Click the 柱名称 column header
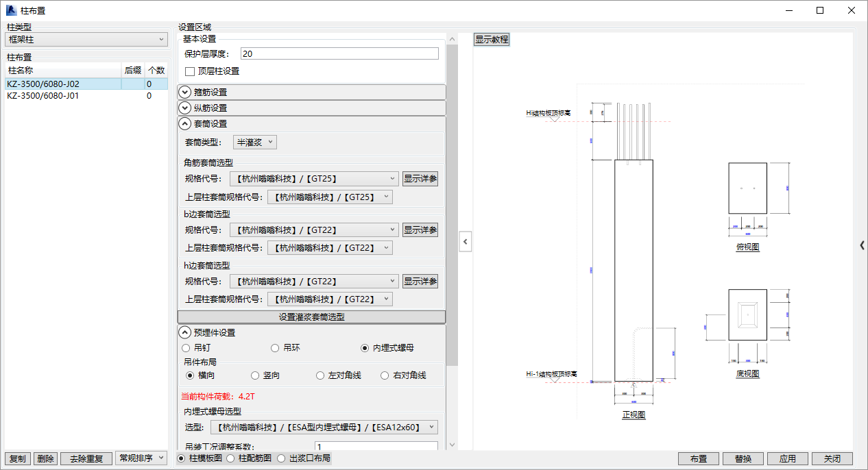 point(63,70)
